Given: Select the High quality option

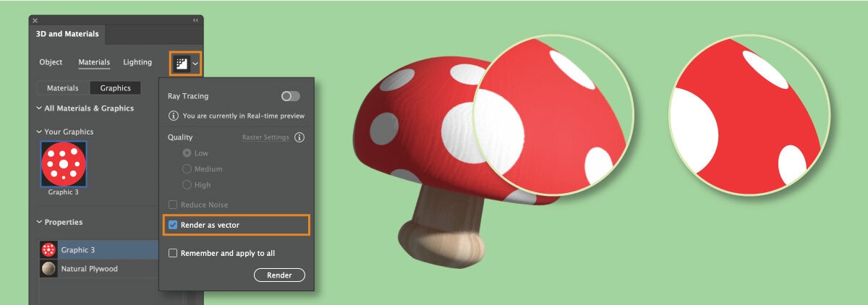Looking at the screenshot, I should [x=187, y=185].
